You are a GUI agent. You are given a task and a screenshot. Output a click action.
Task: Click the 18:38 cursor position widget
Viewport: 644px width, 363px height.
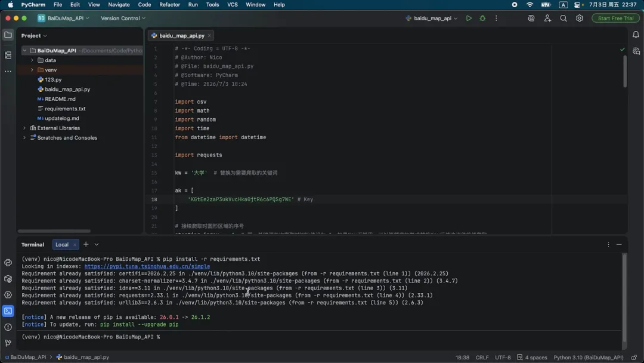[x=462, y=357]
